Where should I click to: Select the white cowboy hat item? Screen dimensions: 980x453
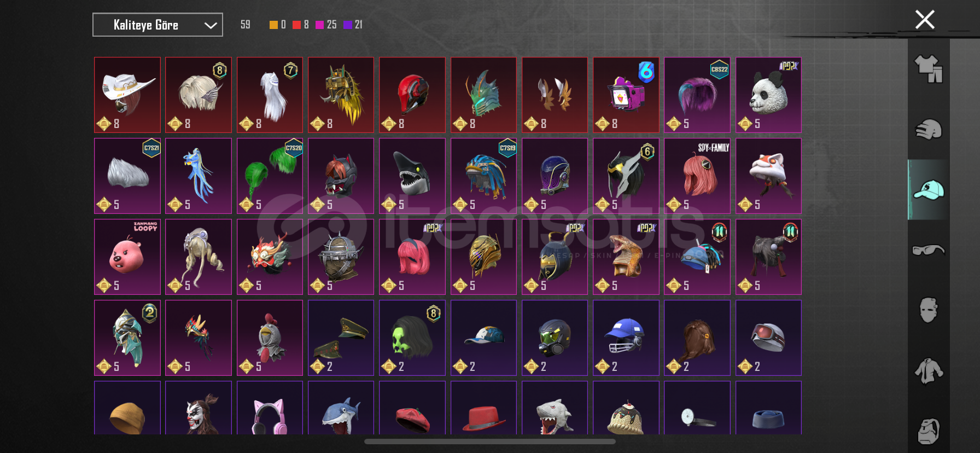[x=127, y=95]
